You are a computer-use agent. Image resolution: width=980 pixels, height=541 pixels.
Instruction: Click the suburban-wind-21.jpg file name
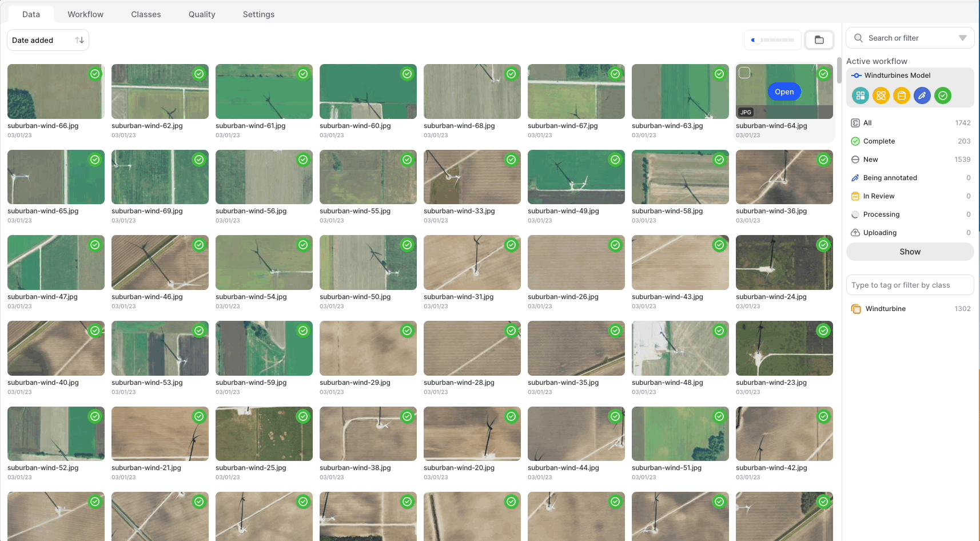[146, 468]
